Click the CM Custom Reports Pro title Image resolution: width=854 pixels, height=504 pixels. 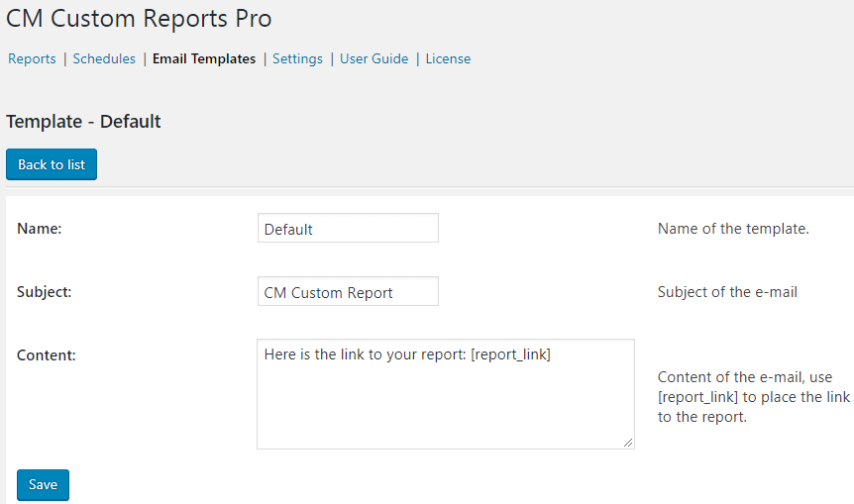[x=139, y=18]
